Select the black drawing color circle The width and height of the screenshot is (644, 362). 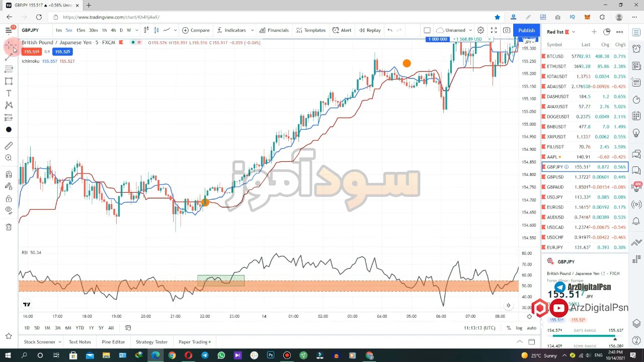pyautogui.click(x=9, y=130)
